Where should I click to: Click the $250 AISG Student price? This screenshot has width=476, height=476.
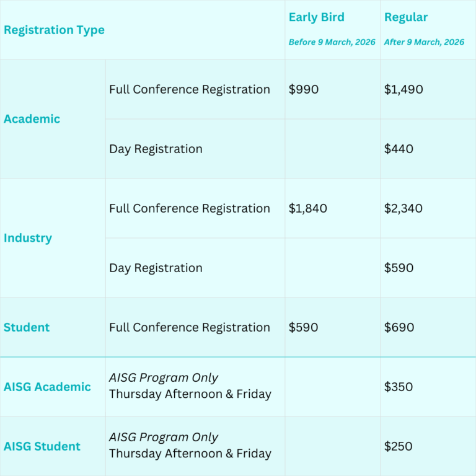399,446
